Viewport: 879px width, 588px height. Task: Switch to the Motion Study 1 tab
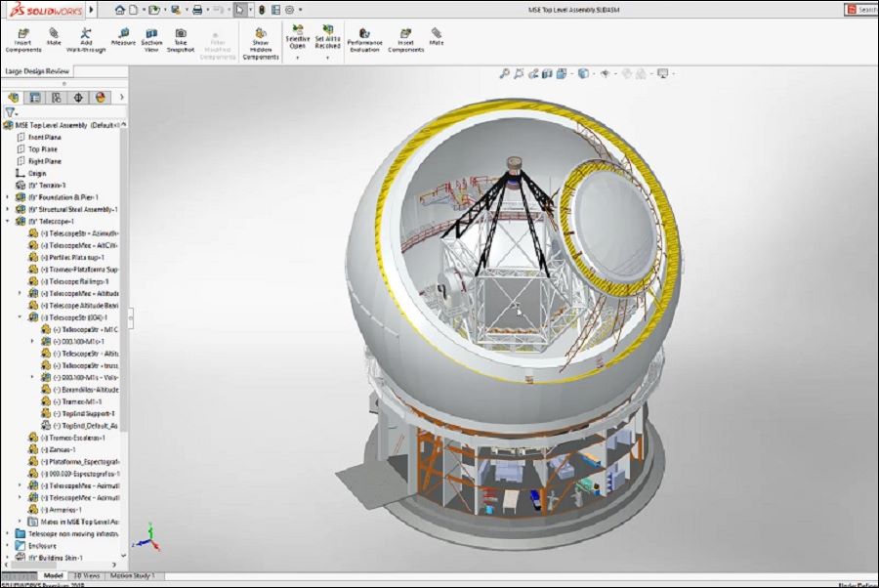tap(134, 576)
